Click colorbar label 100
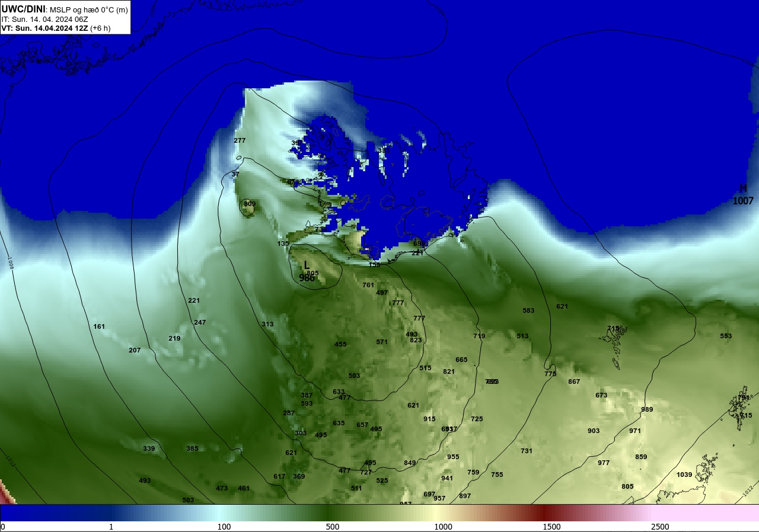759x532 pixels. tap(224, 527)
